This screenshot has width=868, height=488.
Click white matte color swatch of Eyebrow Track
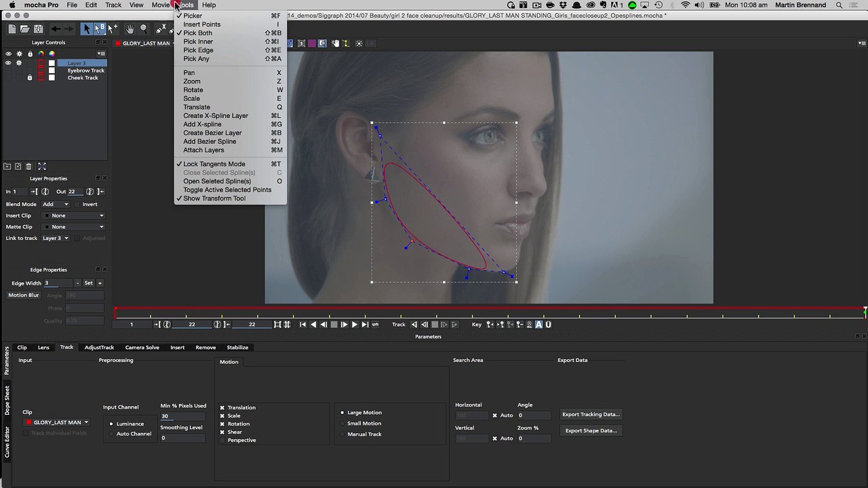52,70
